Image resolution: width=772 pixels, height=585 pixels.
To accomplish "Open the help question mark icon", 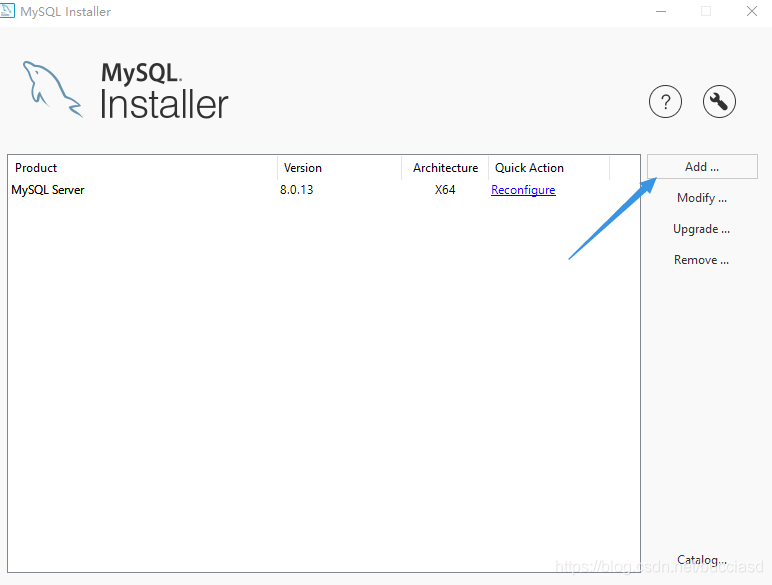I will click(x=665, y=102).
